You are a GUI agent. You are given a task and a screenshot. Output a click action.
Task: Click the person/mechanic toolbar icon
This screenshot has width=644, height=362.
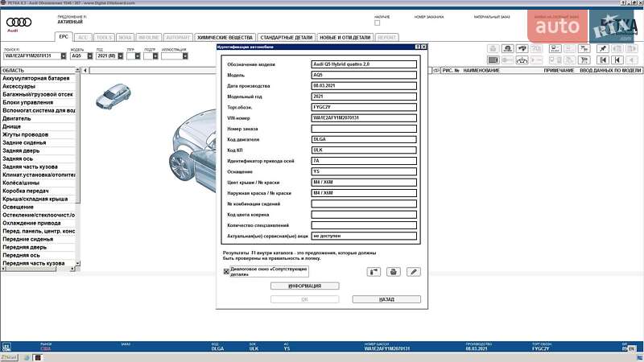pos(508,49)
